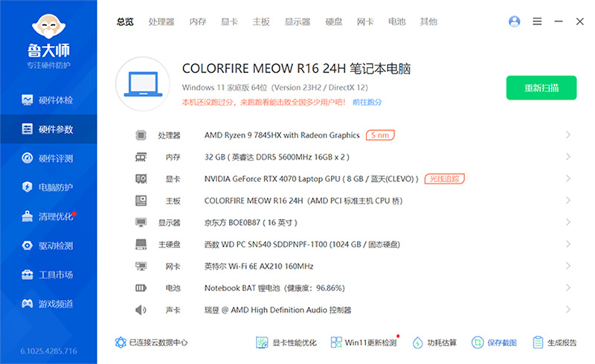Click NVIDIA GeForce RTX 4070 text
Screen dimensions: 595x364
point(311,178)
